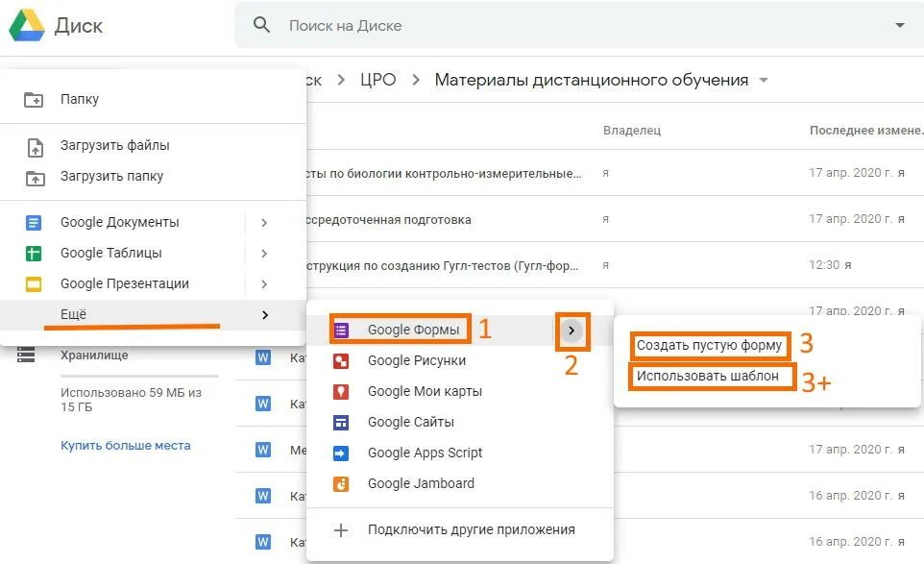Click ЦРО breadcrumb
924x564 pixels.
click(377, 80)
